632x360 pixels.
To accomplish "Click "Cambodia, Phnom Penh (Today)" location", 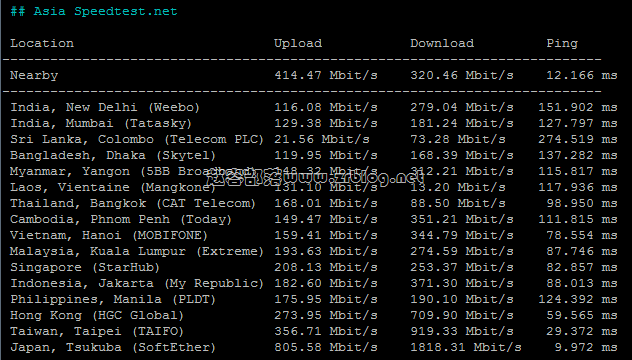I will point(121,219).
